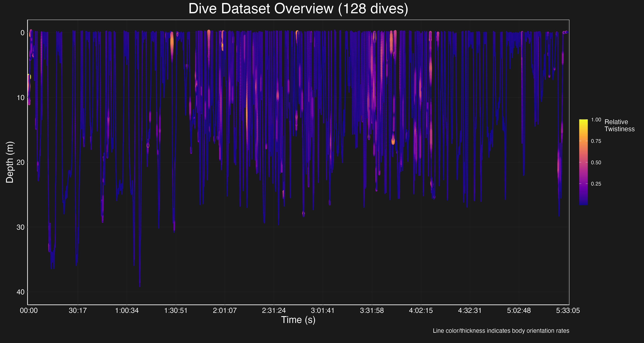Click the '1:00:34' time tick label
Screen dimensions: 644x343
127,311
